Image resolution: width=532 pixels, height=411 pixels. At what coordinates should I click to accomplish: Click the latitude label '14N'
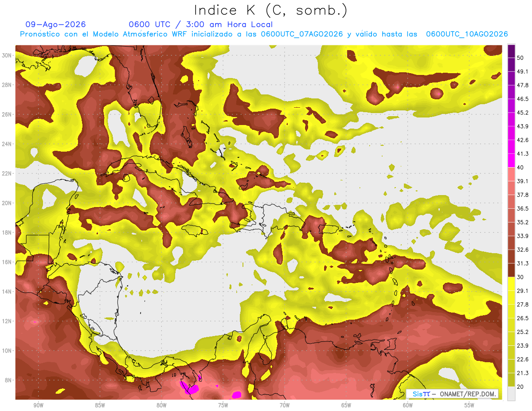7,292
